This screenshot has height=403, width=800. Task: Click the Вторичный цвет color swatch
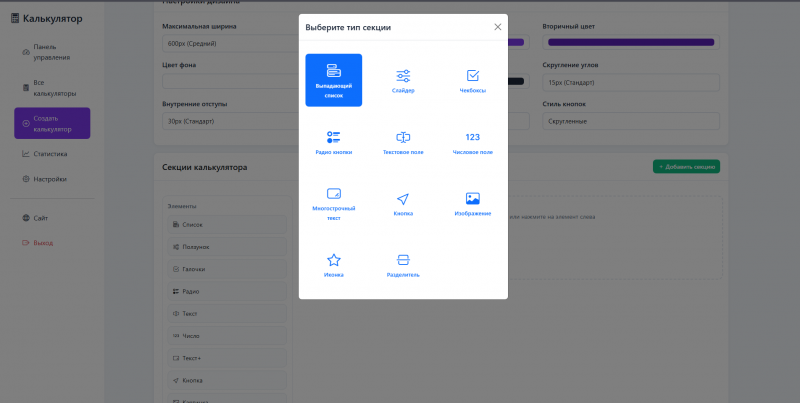tap(631, 42)
